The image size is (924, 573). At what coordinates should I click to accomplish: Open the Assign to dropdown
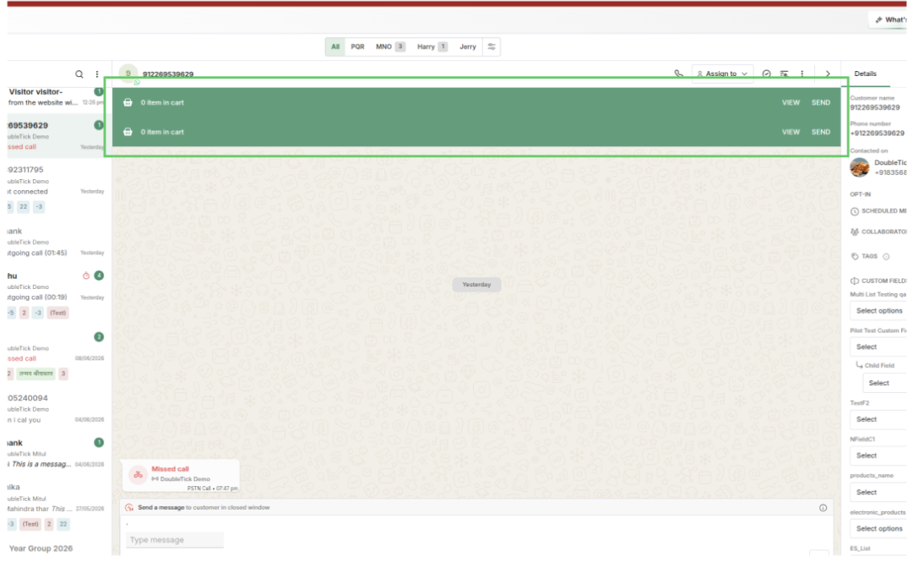pyautogui.click(x=722, y=74)
